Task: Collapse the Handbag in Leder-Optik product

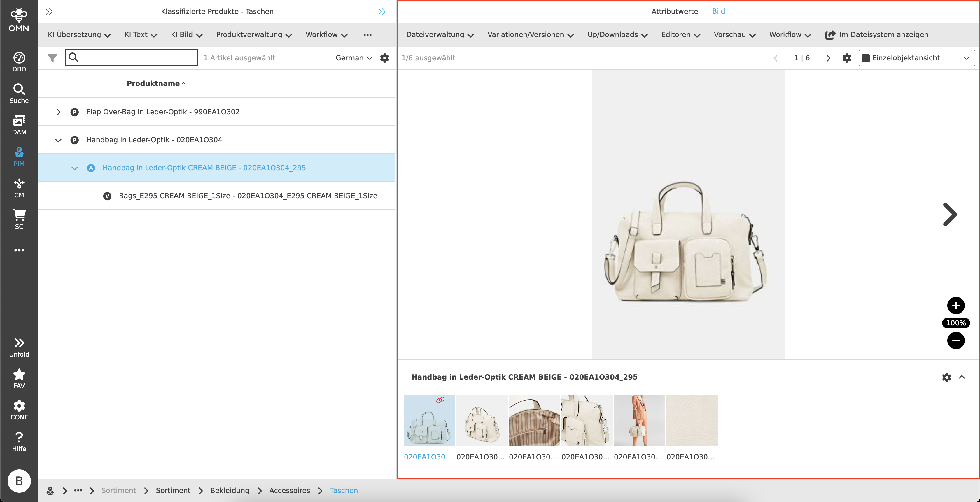Action: click(58, 140)
